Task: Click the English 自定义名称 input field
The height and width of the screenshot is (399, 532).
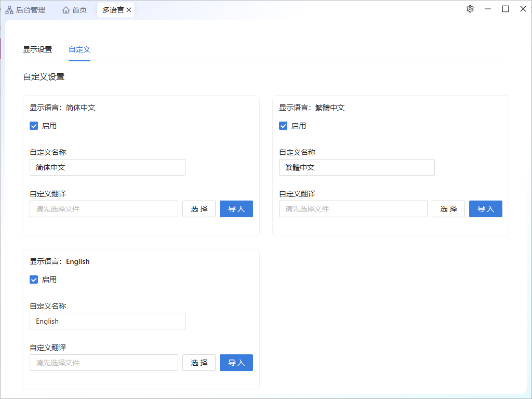Action: tap(108, 321)
